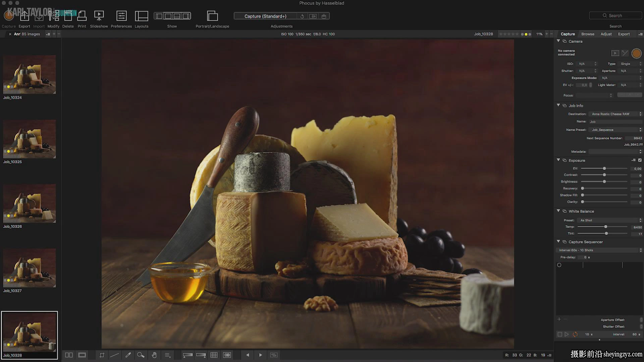
Task: Click the Next Sequence Number field
Action: 634,138
